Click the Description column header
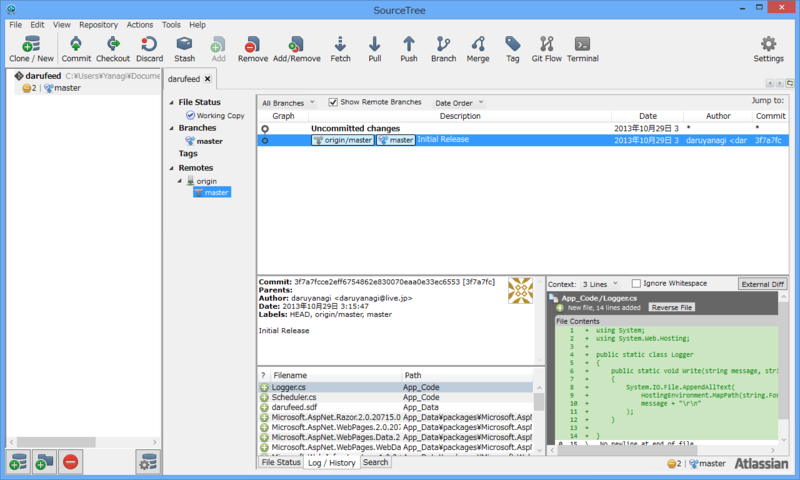This screenshot has height=480, width=800. tap(460, 116)
